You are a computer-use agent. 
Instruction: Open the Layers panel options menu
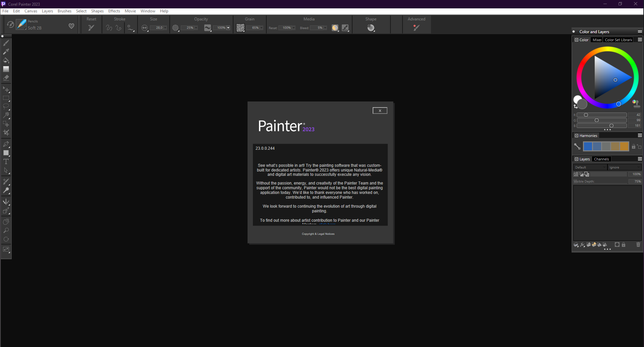(640, 159)
